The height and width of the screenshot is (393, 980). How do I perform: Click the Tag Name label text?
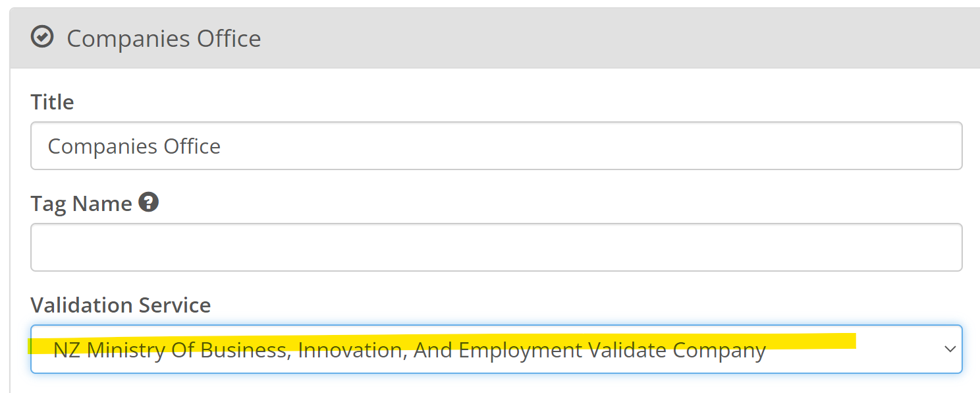[81, 204]
